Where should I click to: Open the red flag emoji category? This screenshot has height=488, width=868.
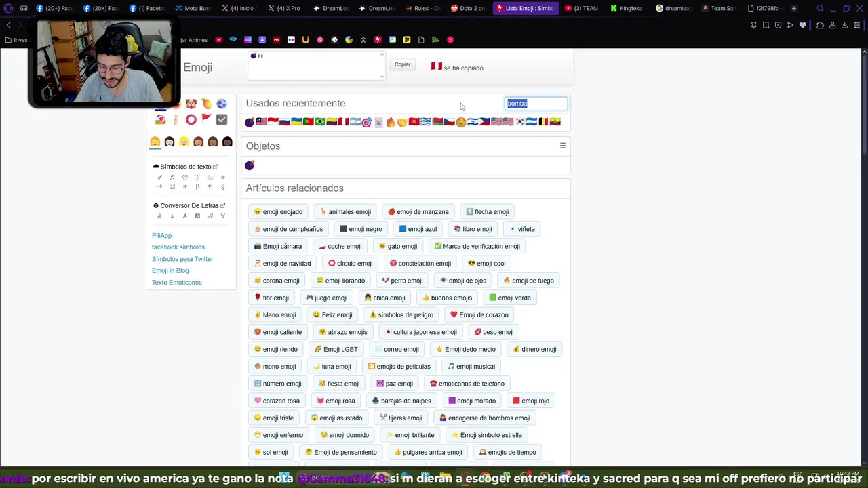(x=206, y=119)
